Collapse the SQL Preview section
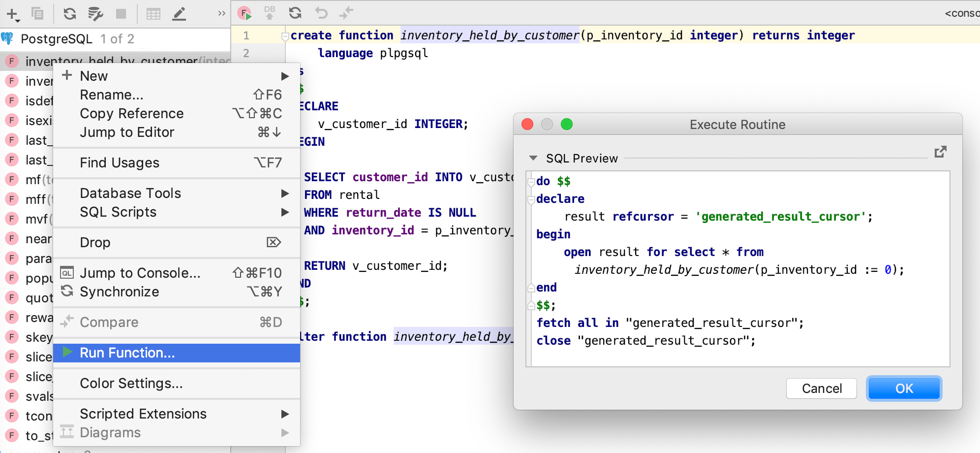The height and width of the screenshot is (453, 980). tap(533, 158)
